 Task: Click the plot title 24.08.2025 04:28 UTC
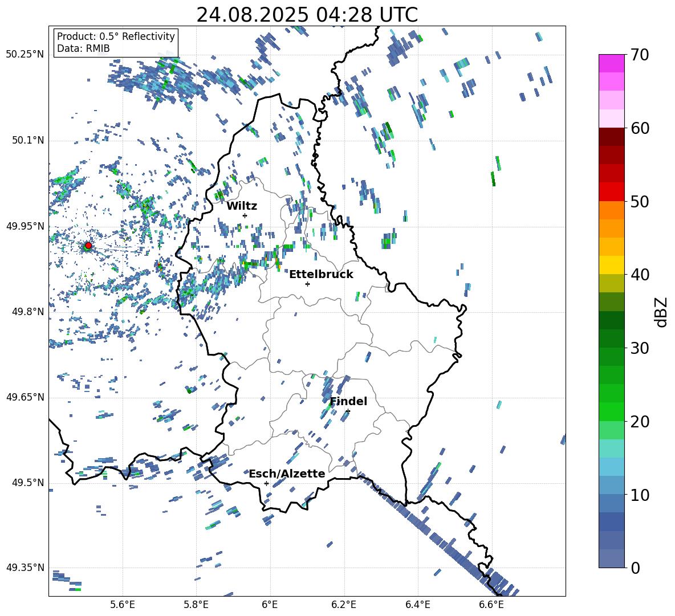307,15
